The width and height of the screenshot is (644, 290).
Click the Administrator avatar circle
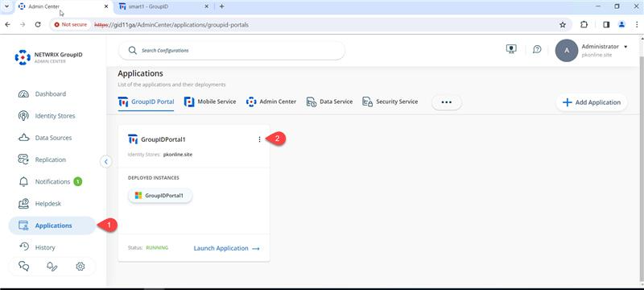click(x=567, y=51)
